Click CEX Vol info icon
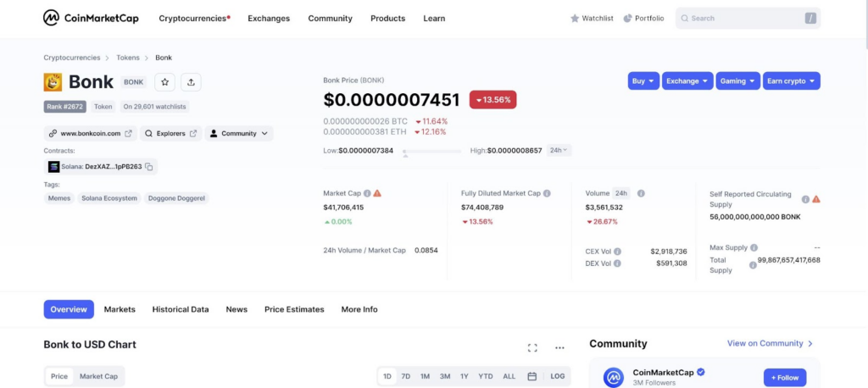Screen dimensions: 868x388 (617, 252)
